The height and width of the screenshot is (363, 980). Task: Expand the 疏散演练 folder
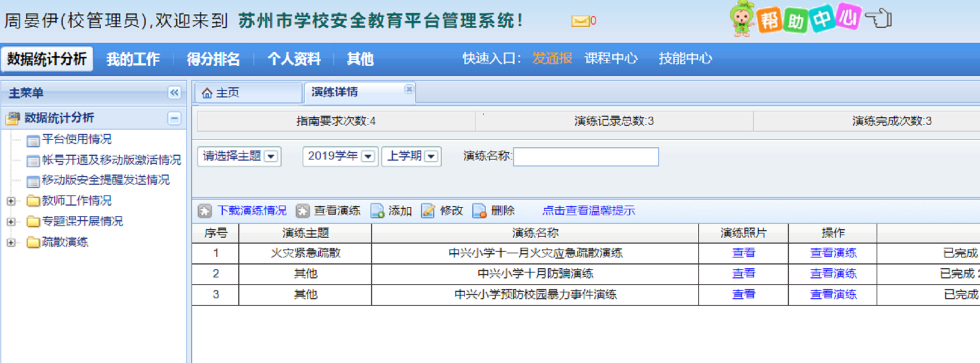pos(11,243)
